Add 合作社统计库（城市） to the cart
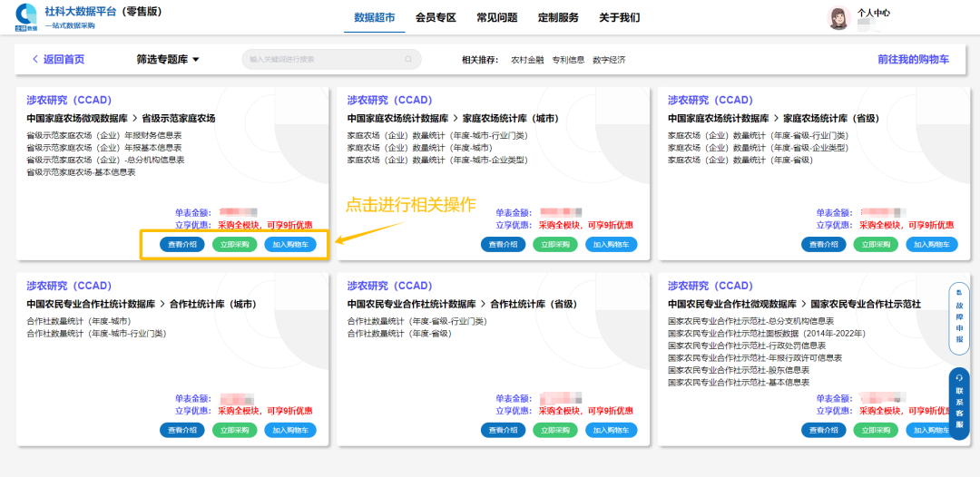Viewport: 980px width, 477px height. coord(290,430)
